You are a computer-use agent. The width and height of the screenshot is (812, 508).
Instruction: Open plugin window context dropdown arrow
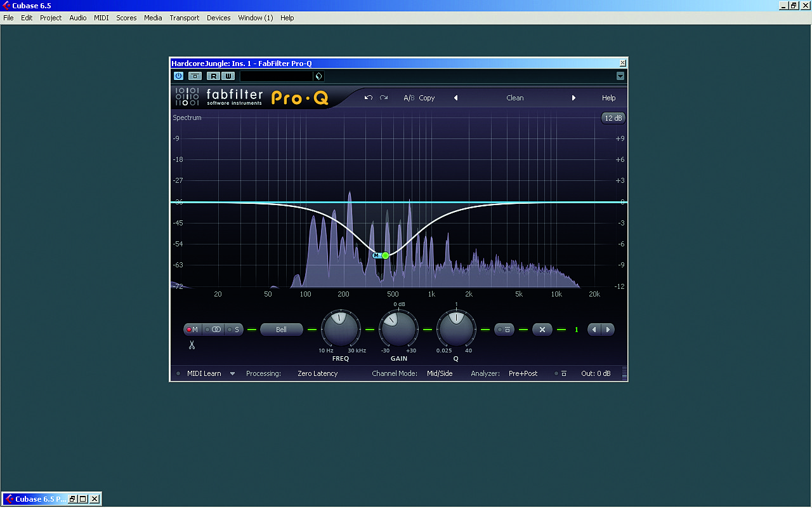point(620,76)
